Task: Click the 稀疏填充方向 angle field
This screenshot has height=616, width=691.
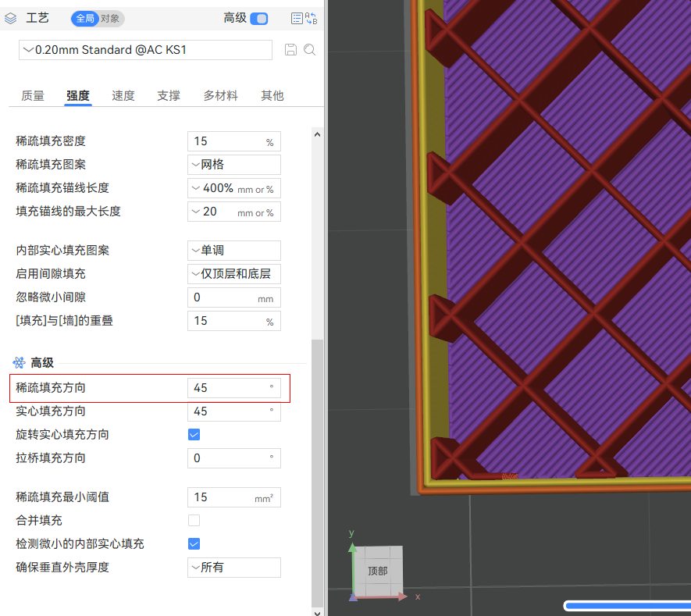Action: point(234,388)
